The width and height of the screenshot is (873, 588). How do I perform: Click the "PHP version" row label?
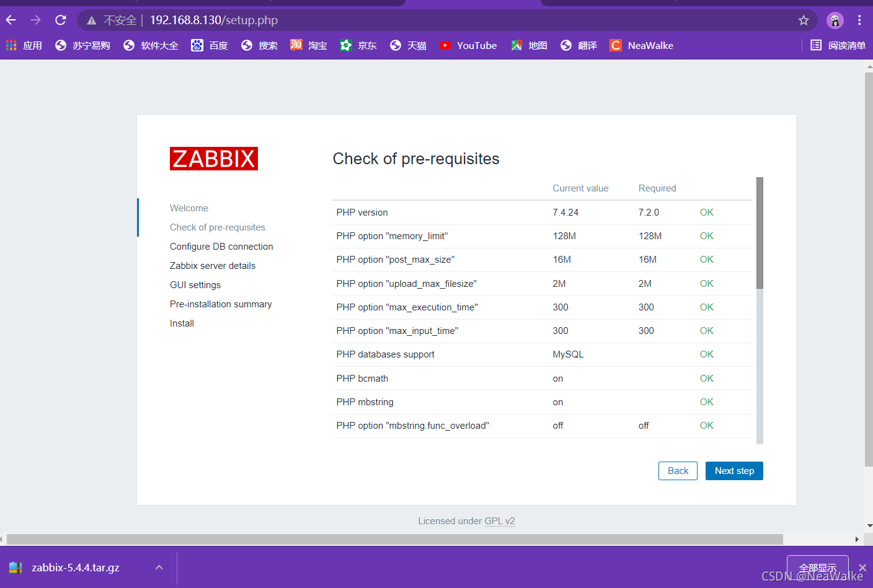click(362, 213)
